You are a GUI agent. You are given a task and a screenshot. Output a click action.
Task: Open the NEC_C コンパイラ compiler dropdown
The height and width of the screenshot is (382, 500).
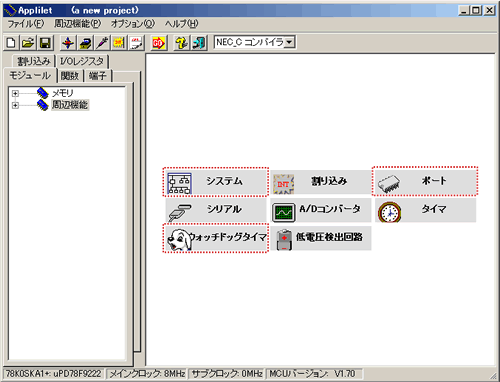click(x=289, y=42)
